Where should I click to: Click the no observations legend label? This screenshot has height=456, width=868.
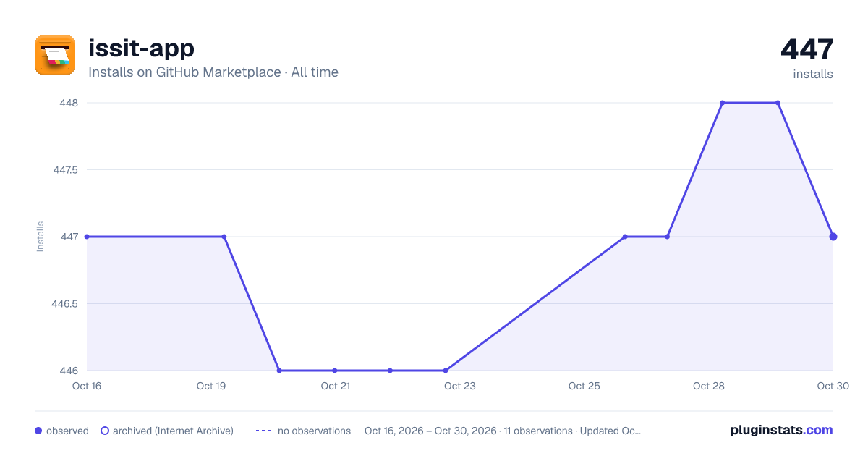[x=314, y=431]
